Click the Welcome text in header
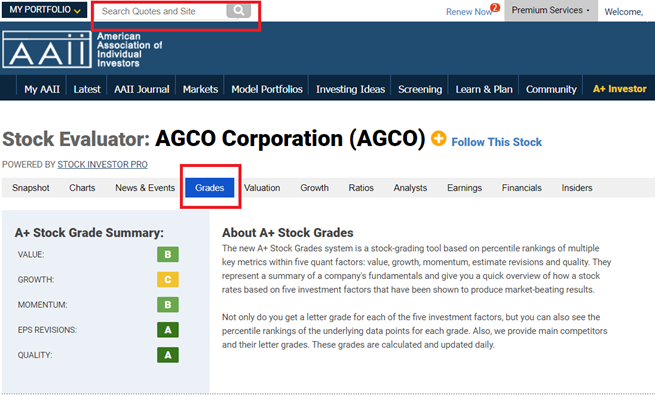 click(x=624, y=12)
